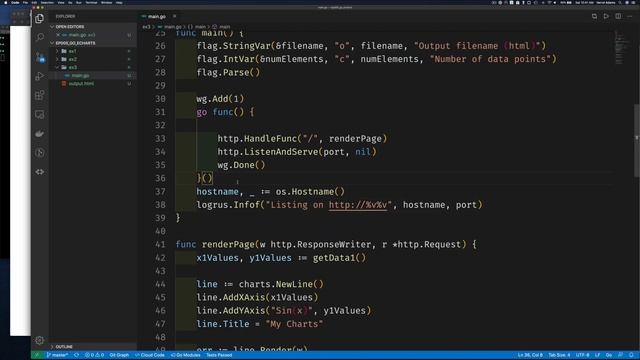Click line number 33 in the gutter

tap(160, 139)
